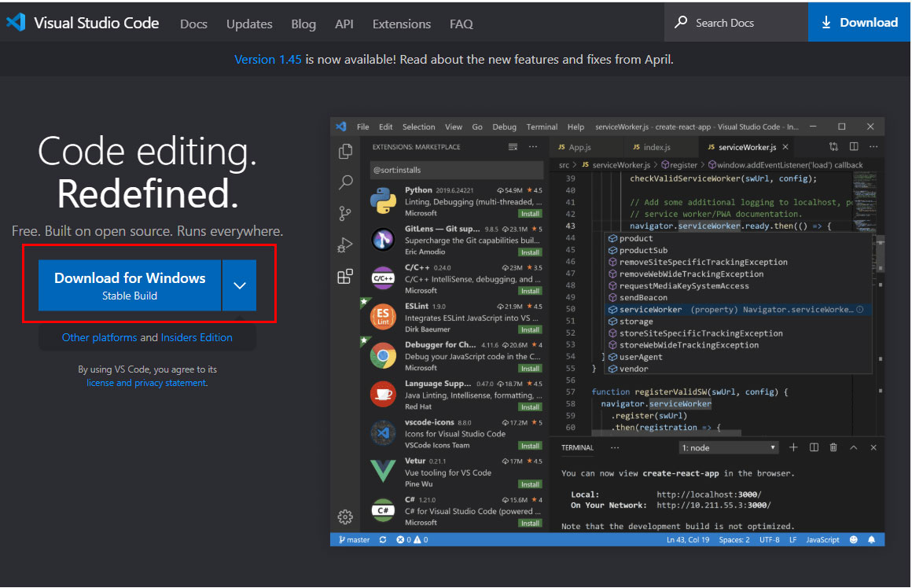Click the register breadcrumb item
This screenshot has height=588, width=912.
pos(679,165)
